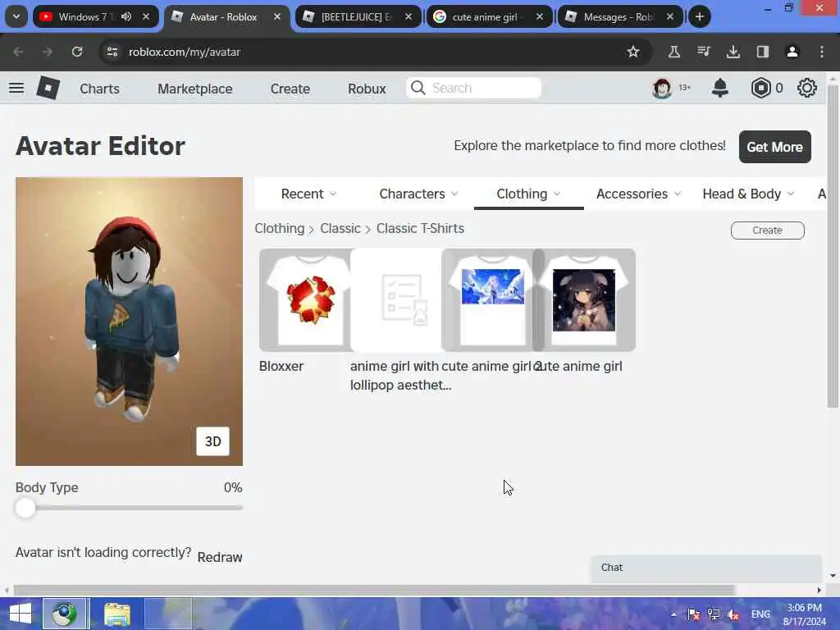Click the avatar preview image

tap(129, 322)
